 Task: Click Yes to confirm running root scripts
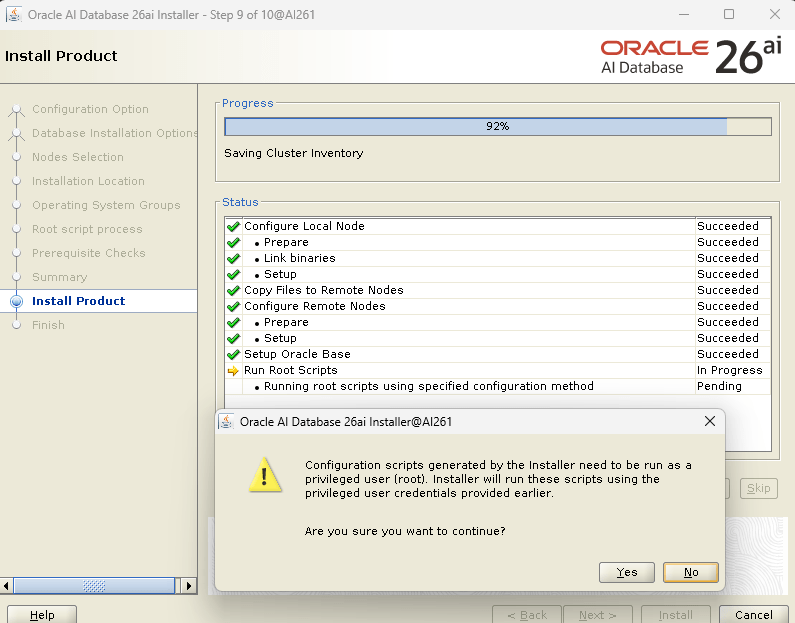(x=627, y=572)
